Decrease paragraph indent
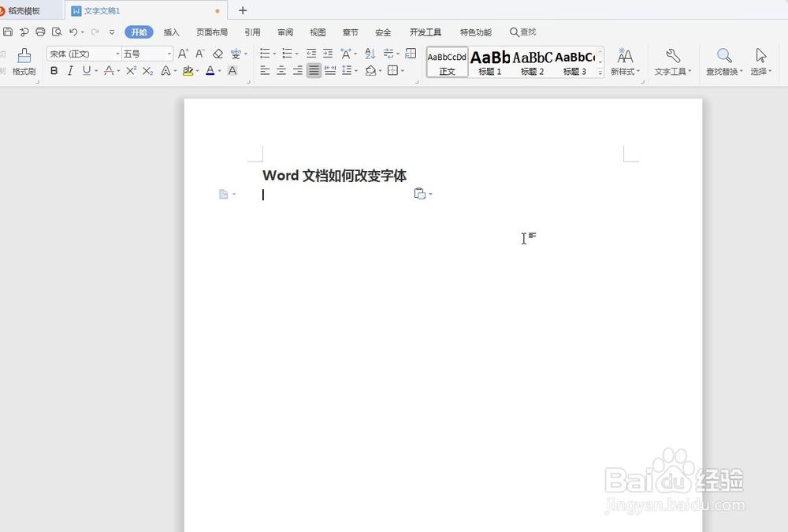788x532 pixels. point(311,54)
